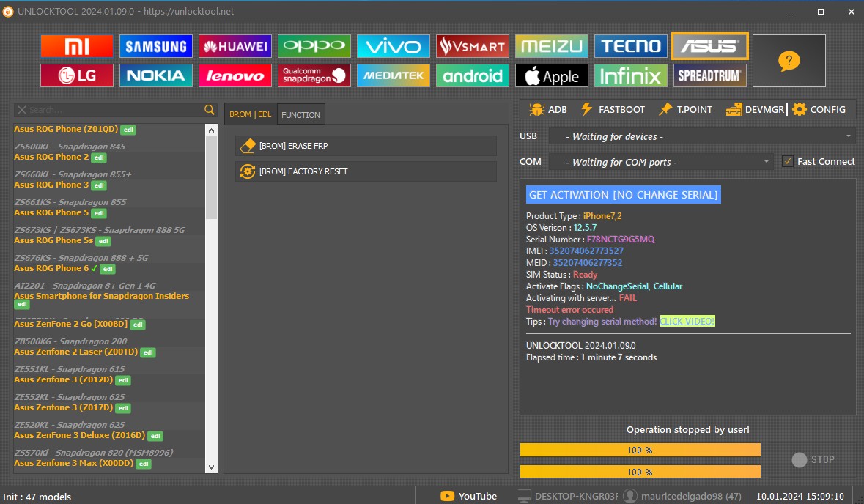Launch DEVMGR device manager
Viewport: 864px width, 504px height.
[x=755, y=109]
